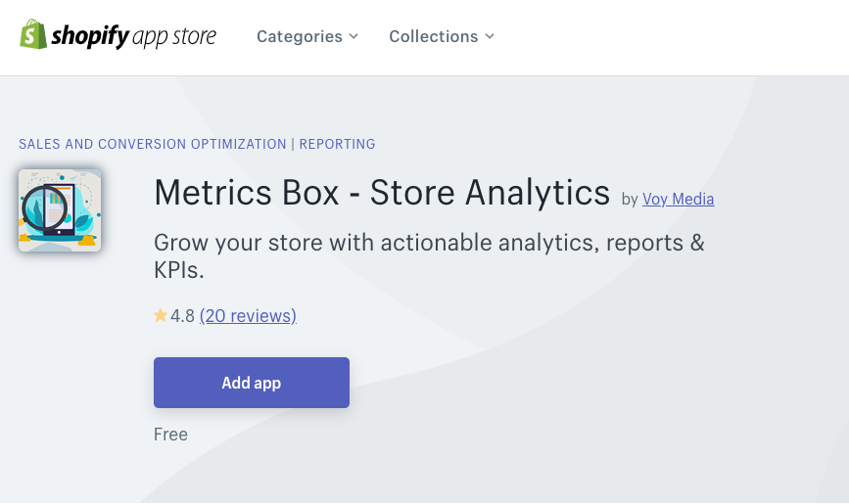
Task: Click the word 'by' before Voy Media
Action: pos(630,200)
